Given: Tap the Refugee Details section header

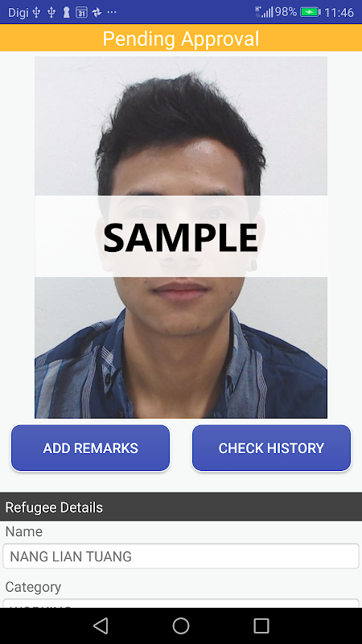Looking at the screenshot, I should (181, 507).
